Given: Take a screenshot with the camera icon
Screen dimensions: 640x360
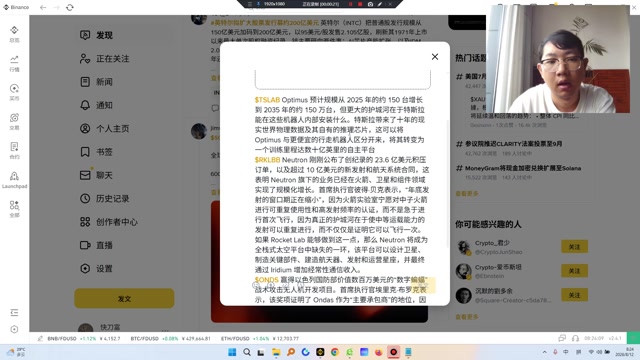Looking at the screenshot, I should (x=370, y=4).
